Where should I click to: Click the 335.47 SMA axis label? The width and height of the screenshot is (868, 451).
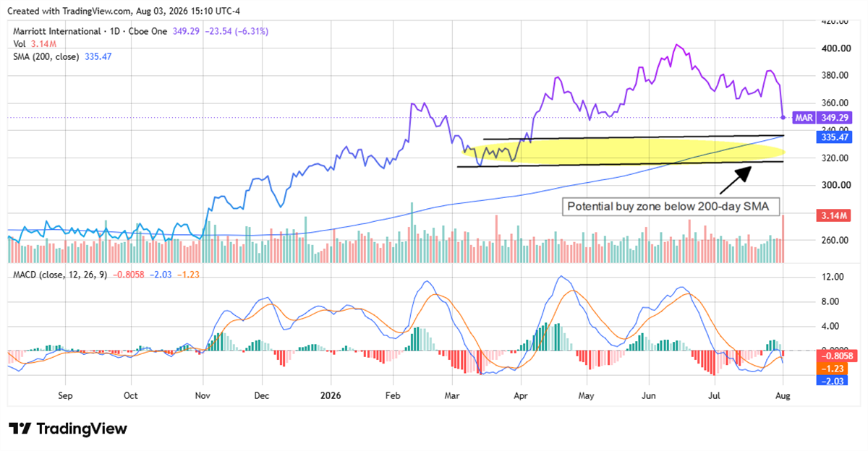833,137
